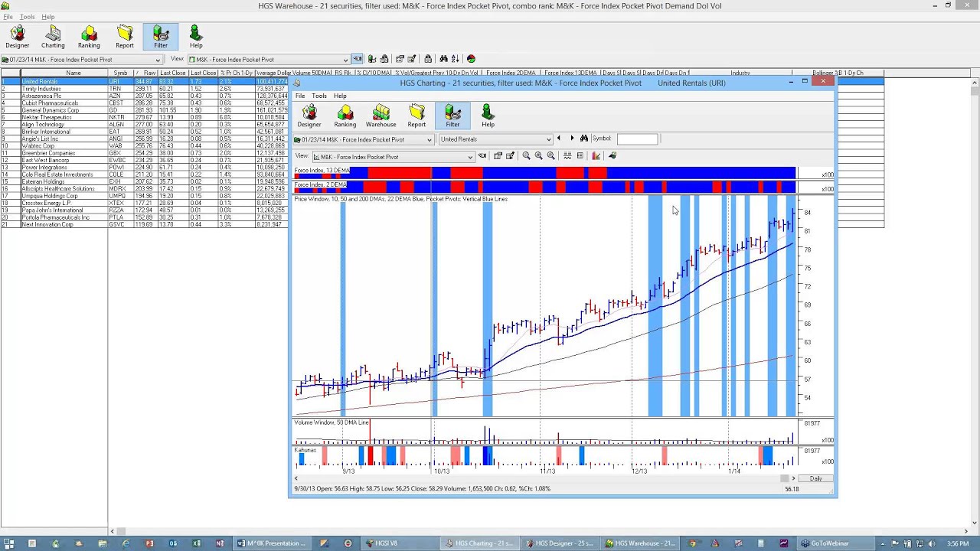Switch to HGS Designer in the taskbar
The width and height of the screenshot is (980, 551).
tap(561, 543)
